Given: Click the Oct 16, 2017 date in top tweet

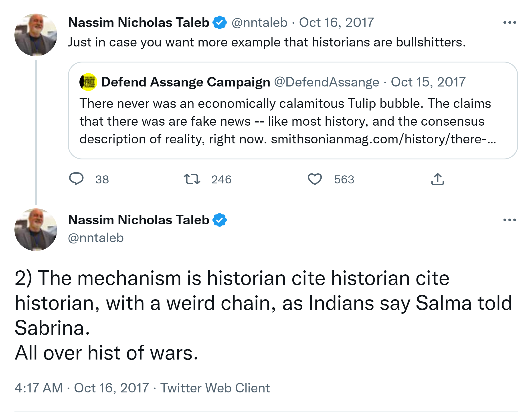Looking at the screenshot, I should 336,23.
